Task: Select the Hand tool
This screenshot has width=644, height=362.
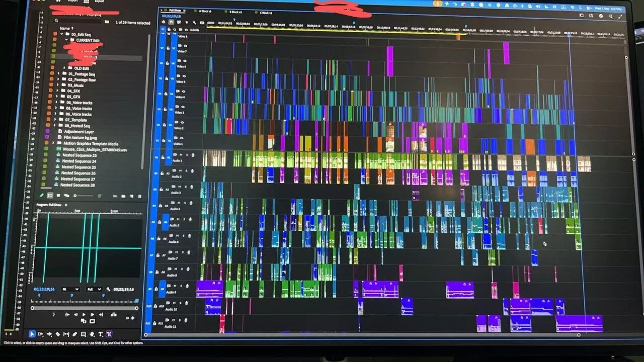Action: click(92, 334)
